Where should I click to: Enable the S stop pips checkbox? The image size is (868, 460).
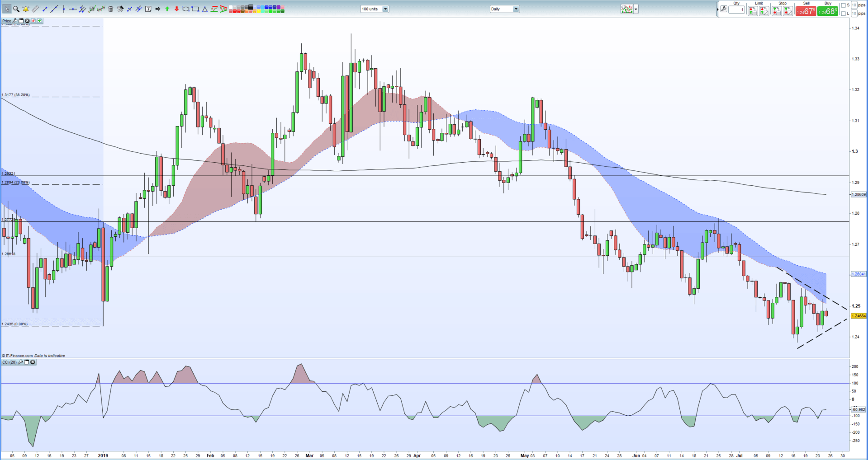[x=843, y=5]
